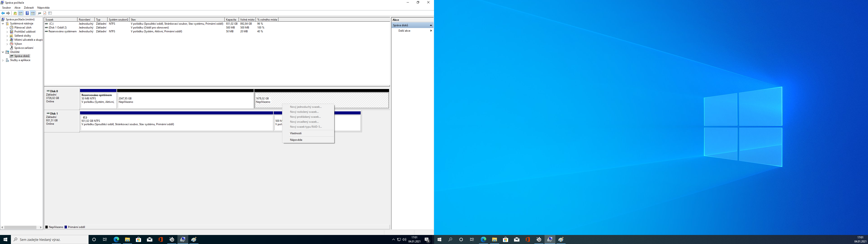Image resolution: width=868 pixels, height=244 pixels.
Task: Toggle Show/Hide Console Tree toolbar icon
Action: (x=21, y=13)
